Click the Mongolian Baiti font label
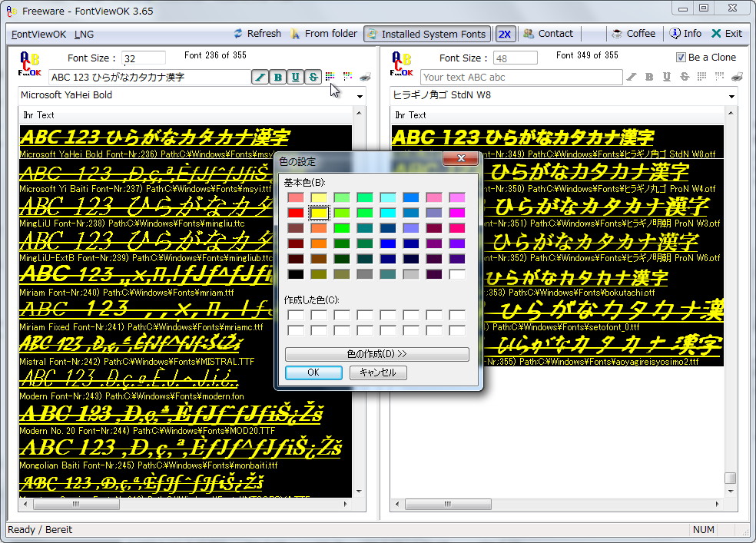 [x=148, y=465]
